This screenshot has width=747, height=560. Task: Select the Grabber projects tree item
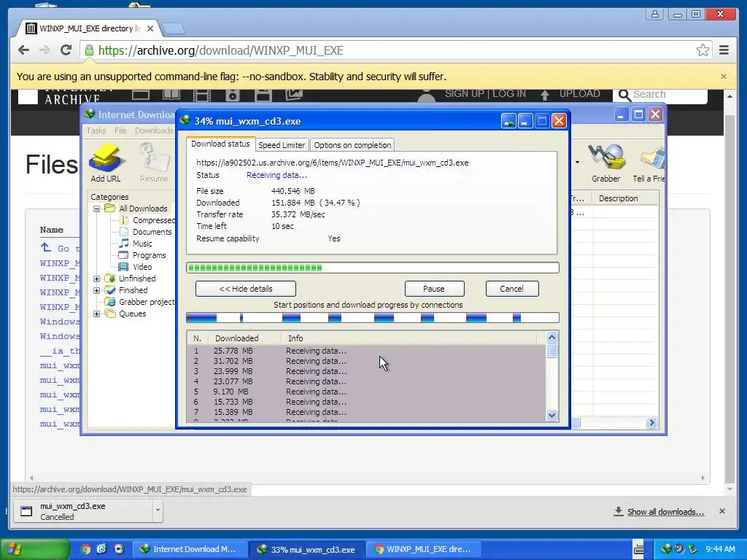[x=146, y=302]
